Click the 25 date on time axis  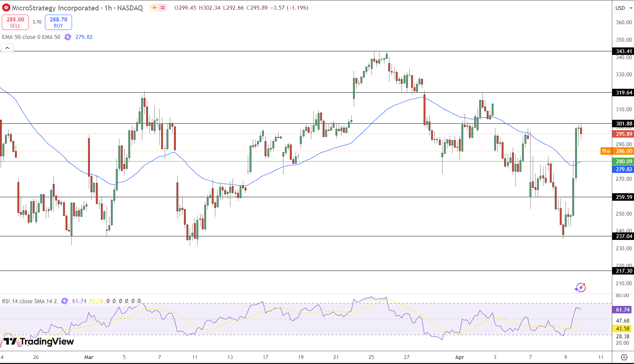371,357
